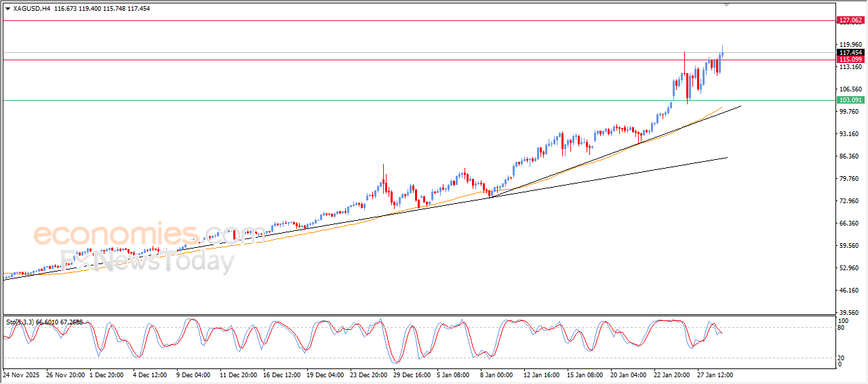868x384 pixels.
Task: Click the 24 Nov 2025 date label
Action: tap(22, 374)
